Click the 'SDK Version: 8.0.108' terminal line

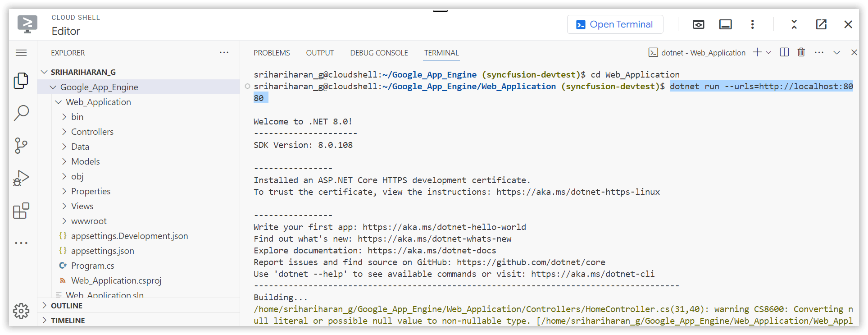click(x=303, y=145)
